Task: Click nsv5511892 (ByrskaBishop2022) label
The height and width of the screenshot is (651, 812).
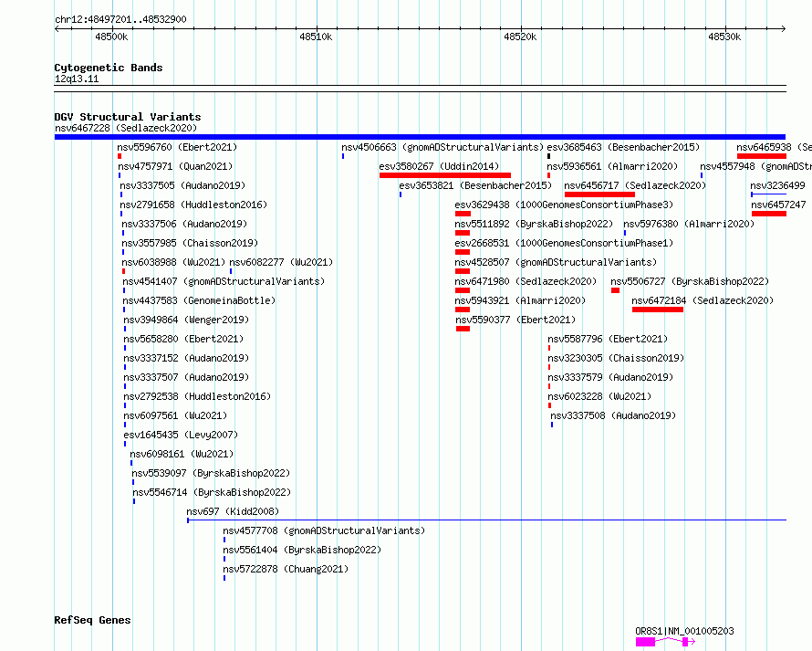Action: [534, 224]
